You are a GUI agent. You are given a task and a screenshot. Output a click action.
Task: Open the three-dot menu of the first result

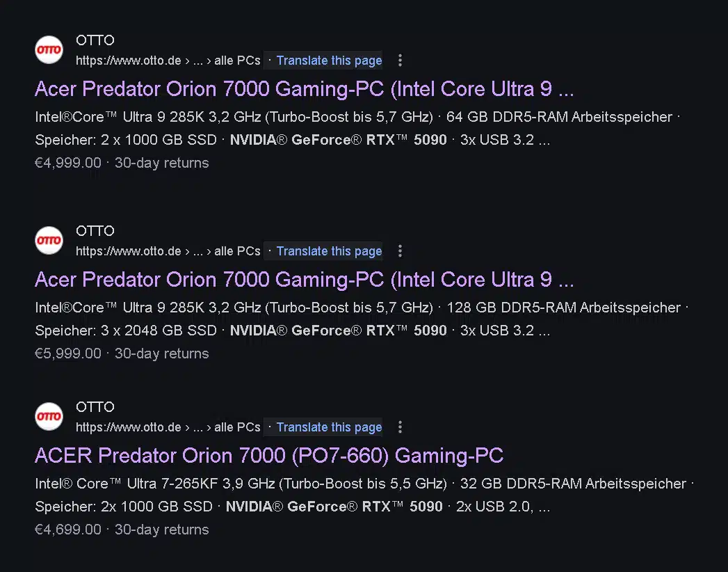click(x=400, y=61)
